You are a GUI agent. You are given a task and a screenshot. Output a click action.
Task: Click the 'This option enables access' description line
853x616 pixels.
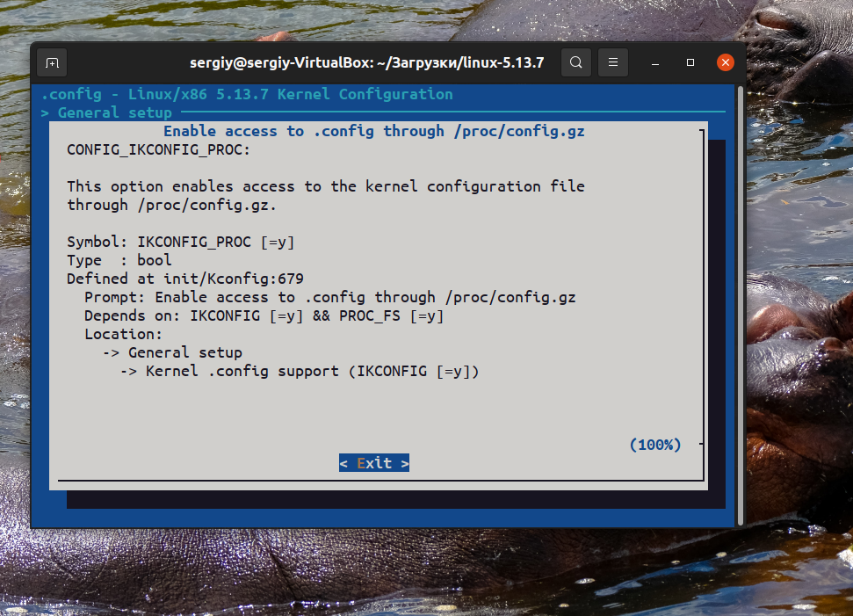click(x=326, y=186)
